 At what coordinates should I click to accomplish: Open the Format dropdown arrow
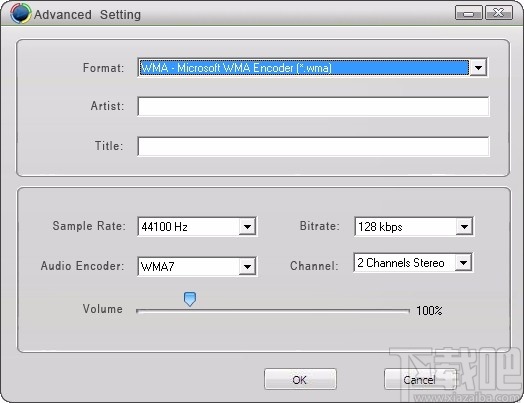pos(478,68)
